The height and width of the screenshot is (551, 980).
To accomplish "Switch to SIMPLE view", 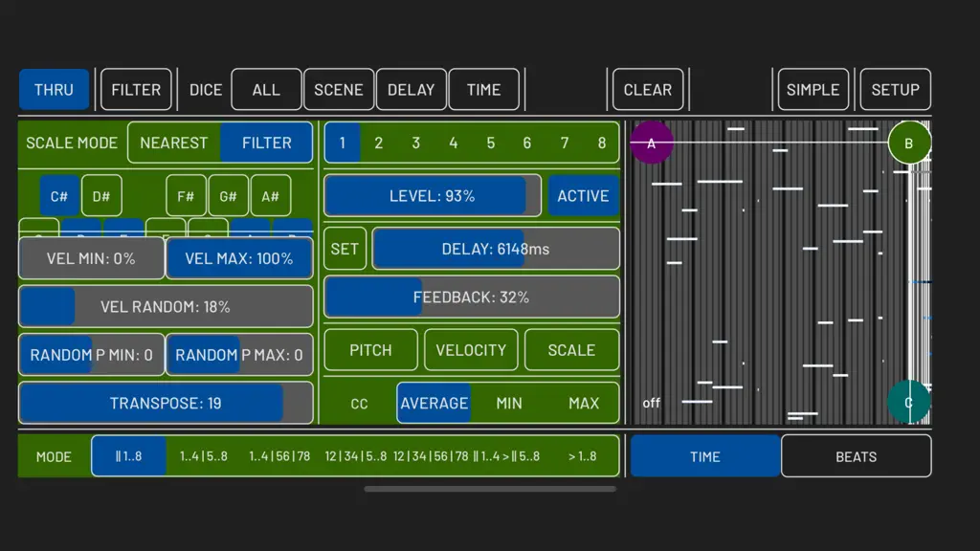I will click(x=813, y=89).
